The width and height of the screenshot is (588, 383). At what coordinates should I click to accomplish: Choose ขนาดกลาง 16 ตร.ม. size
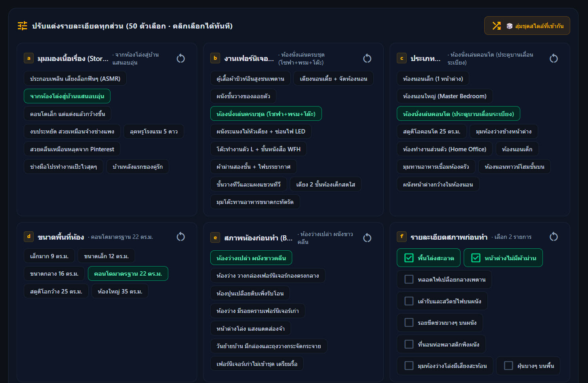click(54, 274)
